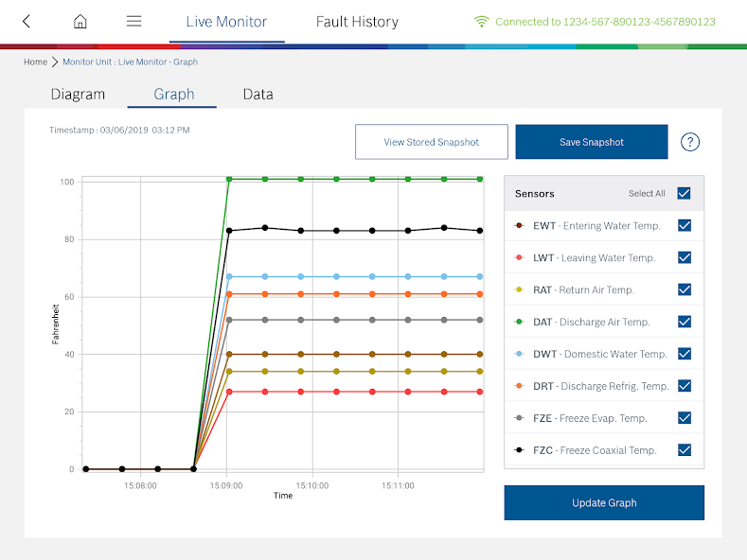Click the Save Snapshot button
Image resolution: width=747 pixels, height=560 pixels.
click(x=592, y=142)
